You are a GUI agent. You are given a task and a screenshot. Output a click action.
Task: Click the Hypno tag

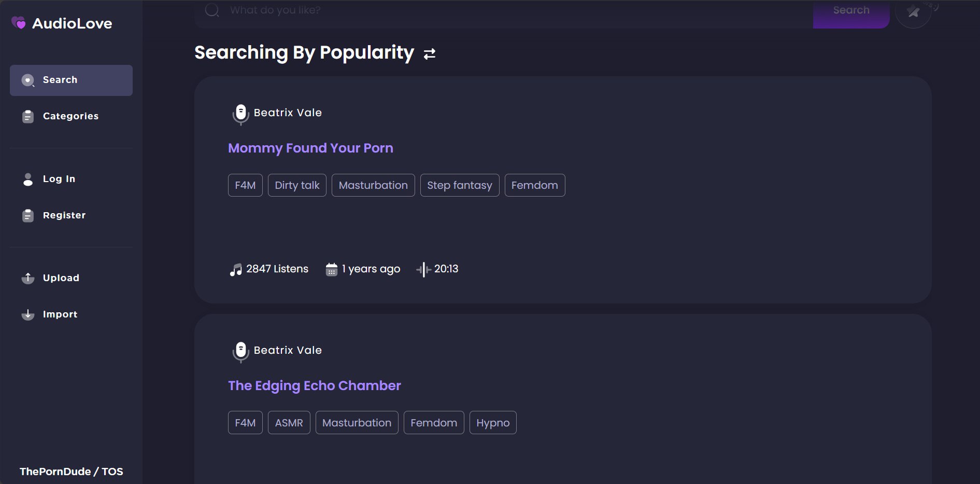[493, 423]
